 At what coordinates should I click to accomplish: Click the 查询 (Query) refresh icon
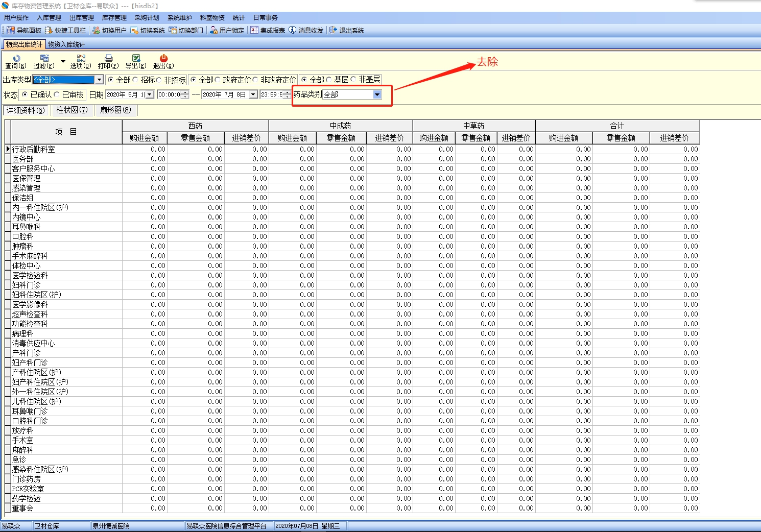[x=16, y=59]
